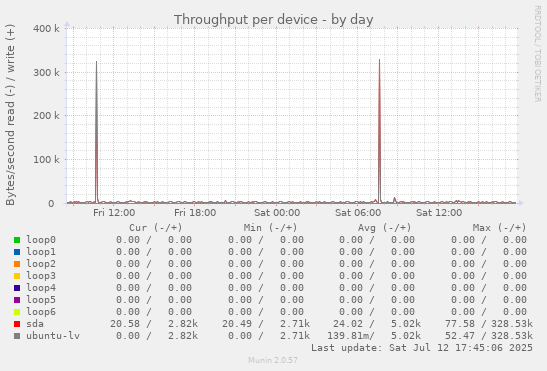This screenshot has width=547, height=371.
Task: Click the sda Cur value '20.58'
Action: pos(125,324)
